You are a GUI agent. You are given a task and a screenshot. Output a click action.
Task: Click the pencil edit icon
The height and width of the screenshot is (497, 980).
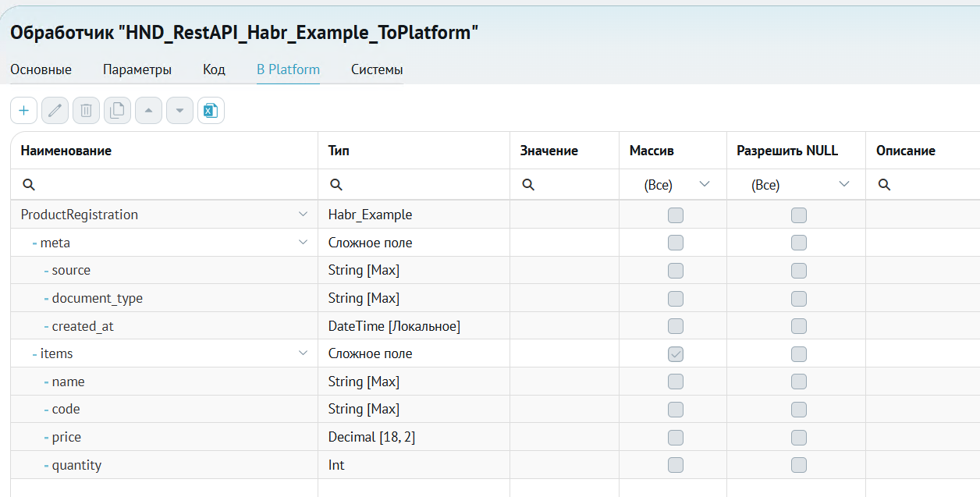(x=55, y=111)
